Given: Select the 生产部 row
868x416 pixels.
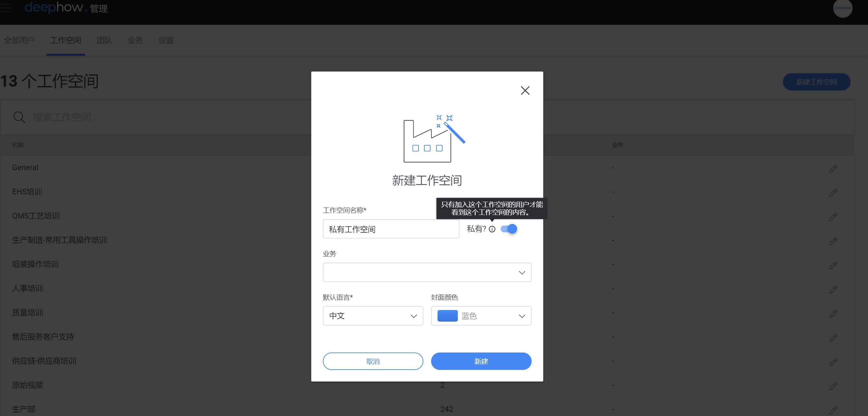Looking at the screenshot, I should (x=427, y=407).
